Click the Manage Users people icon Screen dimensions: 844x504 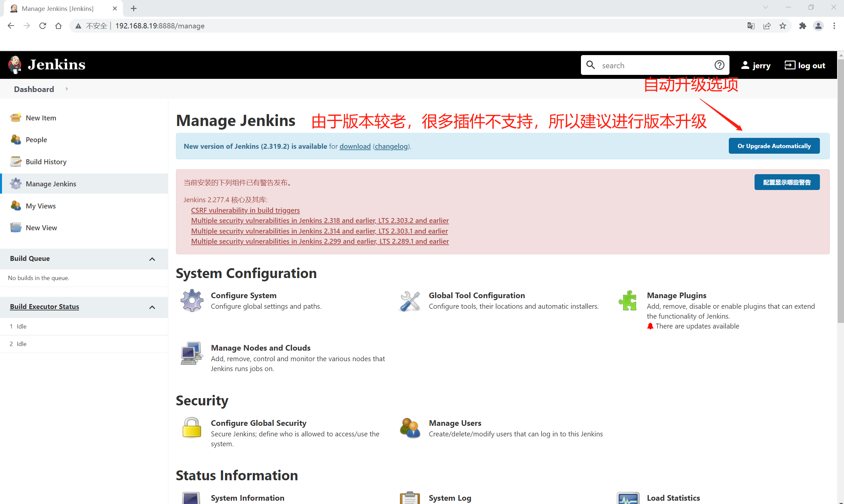[x=410, y=428]
